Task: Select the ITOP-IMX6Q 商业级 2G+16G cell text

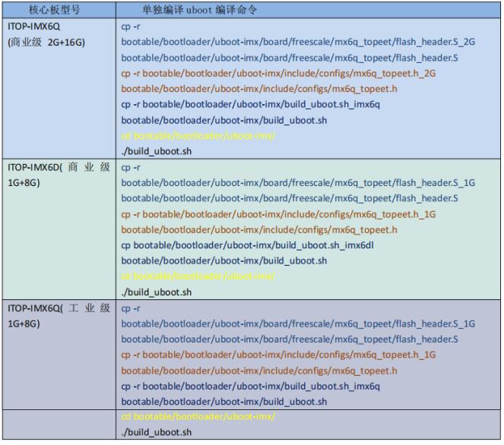Action: point(46,34)
